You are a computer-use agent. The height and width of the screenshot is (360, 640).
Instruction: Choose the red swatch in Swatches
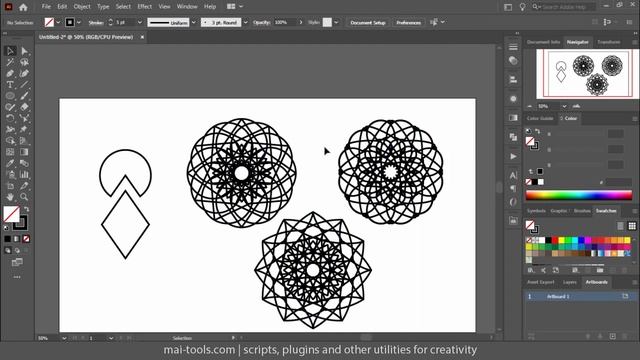coord(554,240)
